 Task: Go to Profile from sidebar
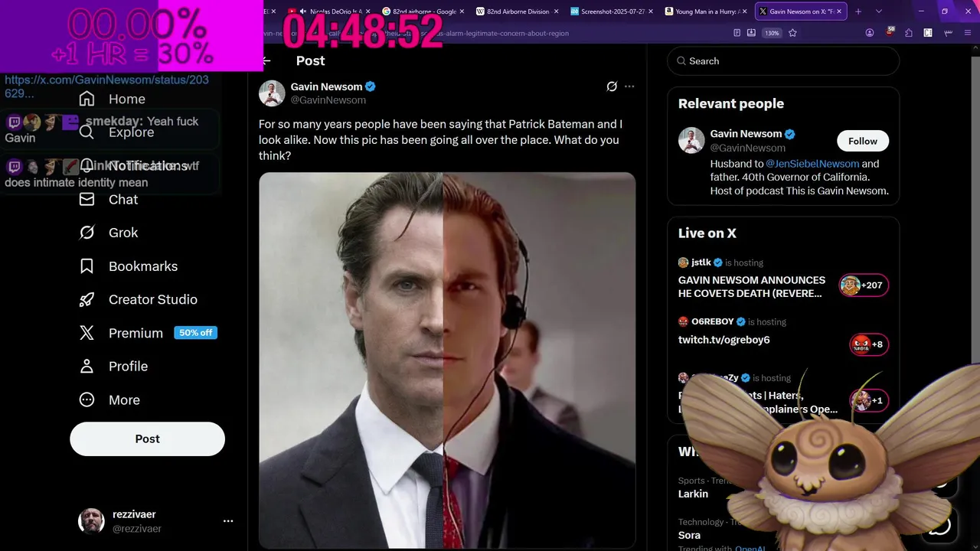[113, 367]
